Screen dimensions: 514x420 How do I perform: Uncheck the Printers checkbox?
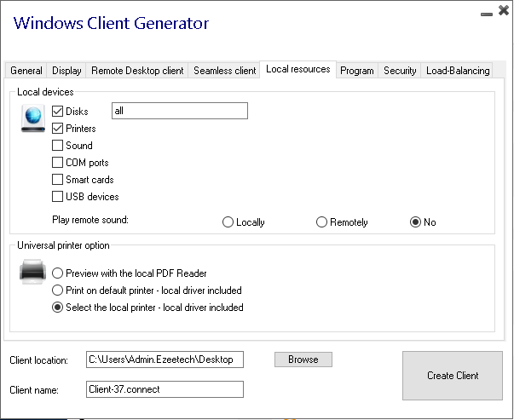pyautogui.click(x=58, y=129)
